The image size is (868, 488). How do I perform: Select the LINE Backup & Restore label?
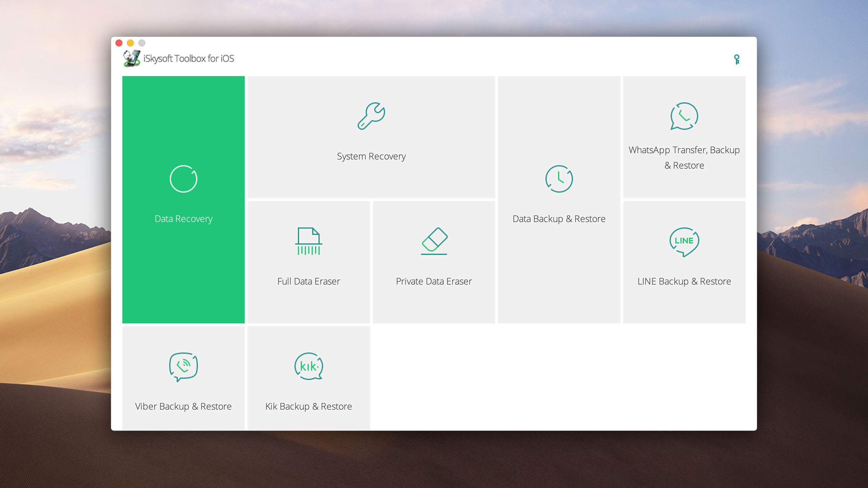(684, 281)
